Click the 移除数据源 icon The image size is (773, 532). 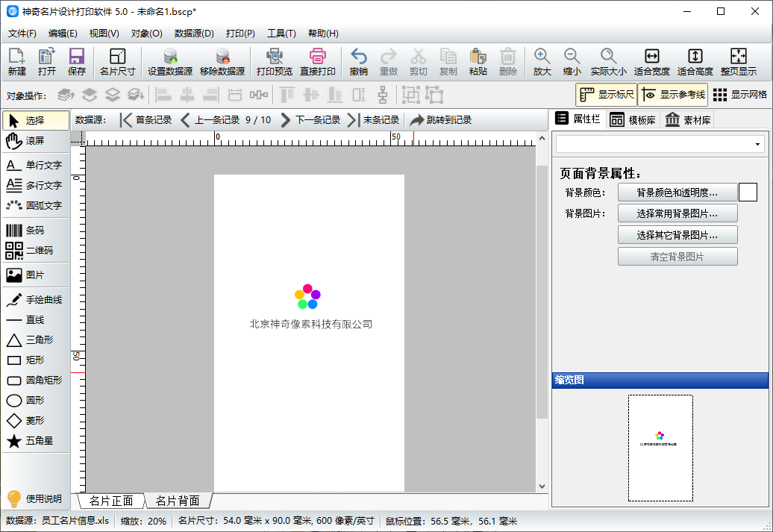point(222,62)
